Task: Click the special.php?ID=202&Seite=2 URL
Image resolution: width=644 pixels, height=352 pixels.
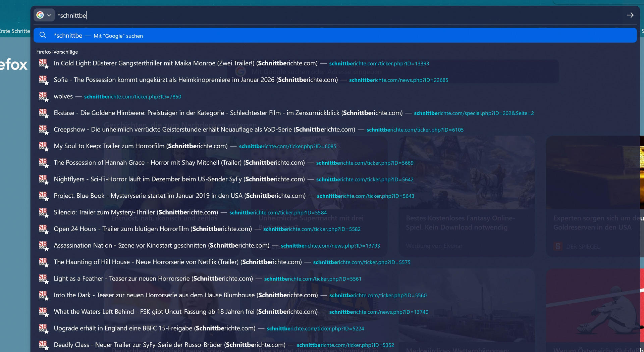Action: (x=474, y=113)
